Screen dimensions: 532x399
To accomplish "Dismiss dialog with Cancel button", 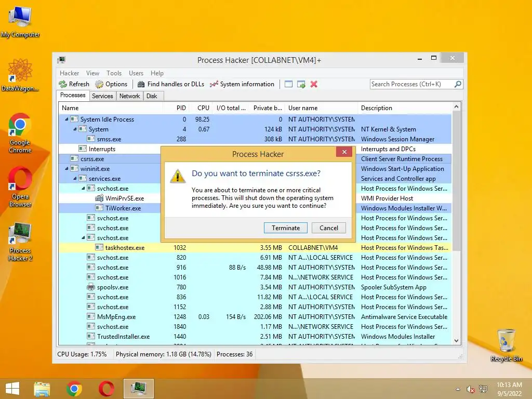I will 328,228.
